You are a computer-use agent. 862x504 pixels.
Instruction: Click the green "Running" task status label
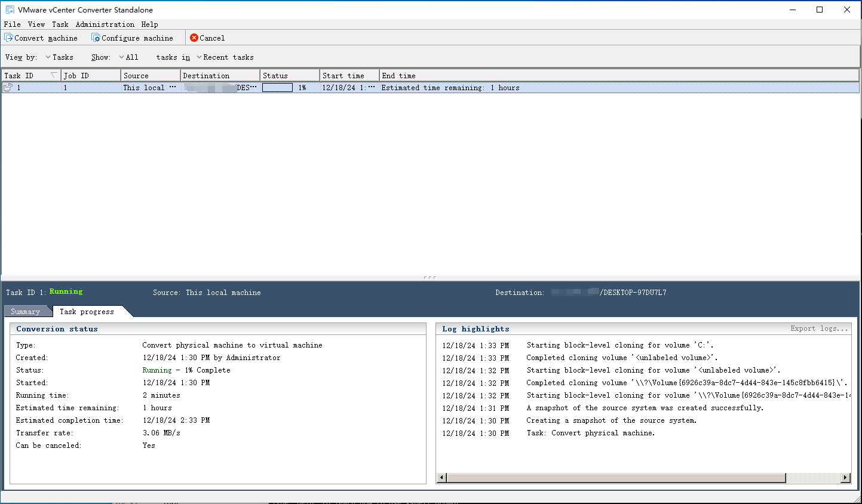coord(66,291)
